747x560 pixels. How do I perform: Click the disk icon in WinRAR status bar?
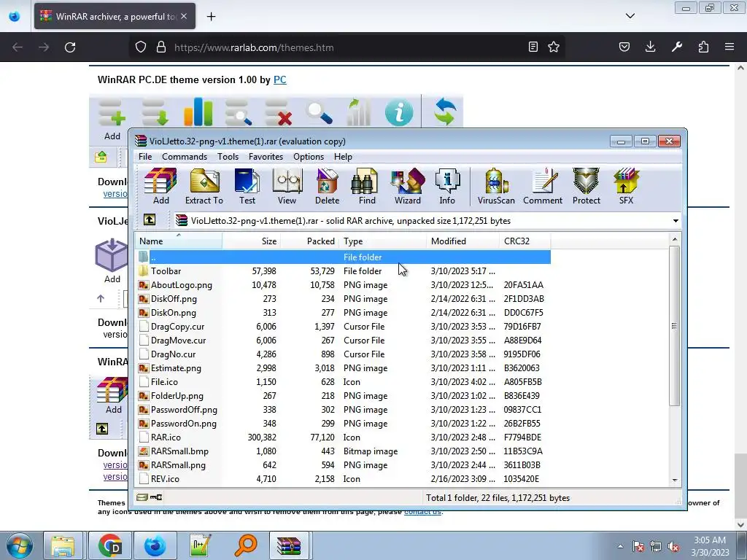tap(142, 497)
